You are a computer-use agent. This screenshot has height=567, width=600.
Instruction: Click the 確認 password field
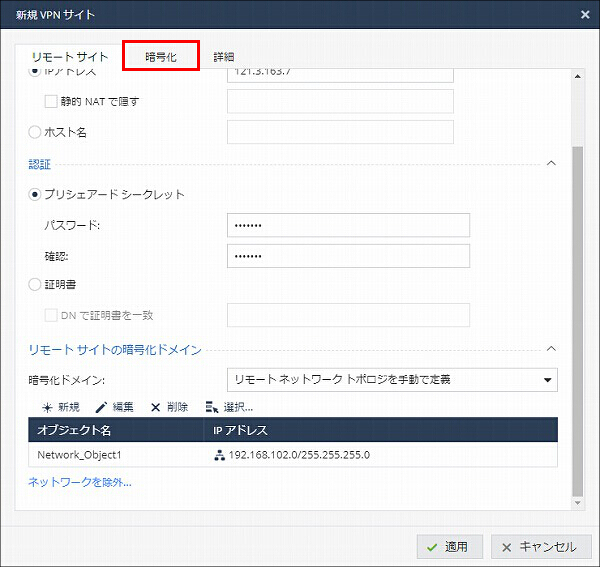[348, 256]
